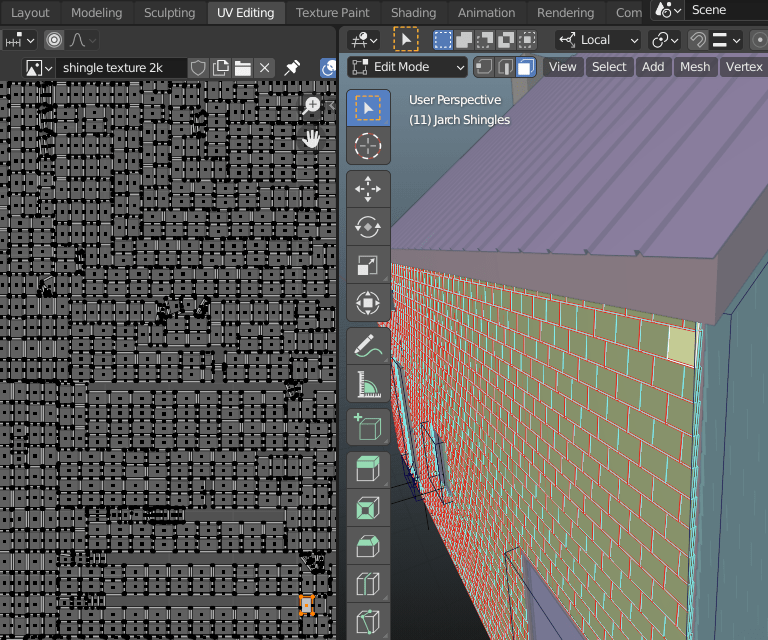The height and width of the screenshot is (640, 768).
Task: Set selection mode to invert
Action: (506, 40)
